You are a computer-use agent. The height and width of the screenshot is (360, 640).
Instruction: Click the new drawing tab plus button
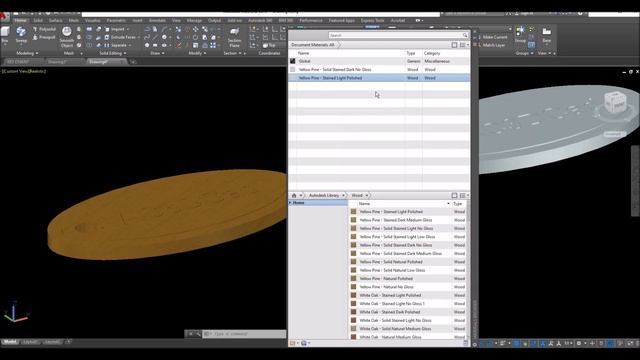point(133,62)
